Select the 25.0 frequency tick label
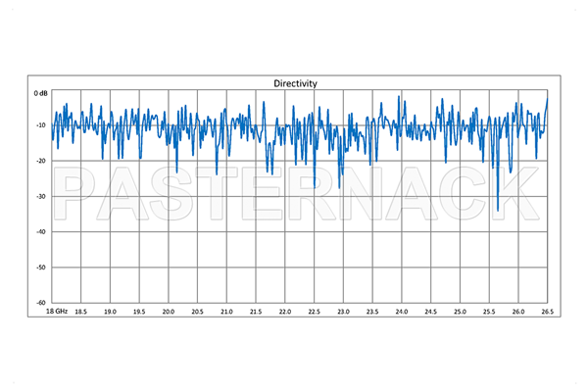This screenshot has width=588, height=392. (x=460, y=311)
